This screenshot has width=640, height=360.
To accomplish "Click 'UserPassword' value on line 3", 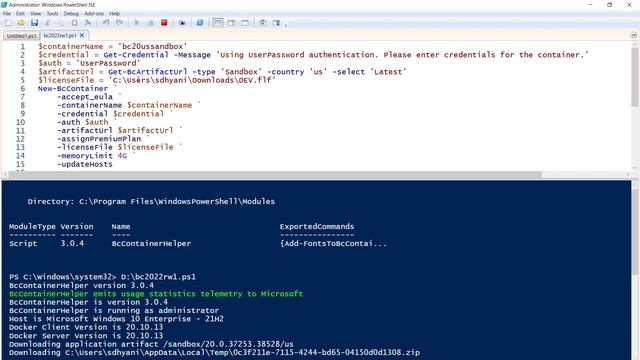I will 108,63.
